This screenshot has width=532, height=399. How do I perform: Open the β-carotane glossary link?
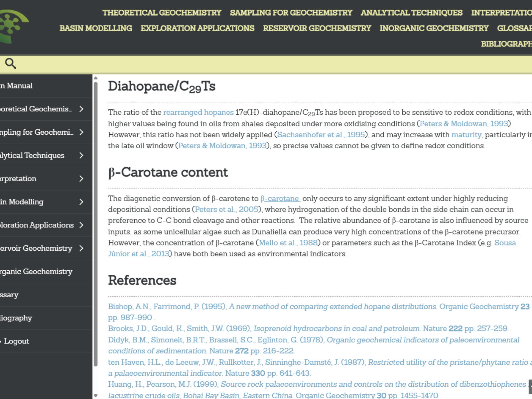[280, 199]
